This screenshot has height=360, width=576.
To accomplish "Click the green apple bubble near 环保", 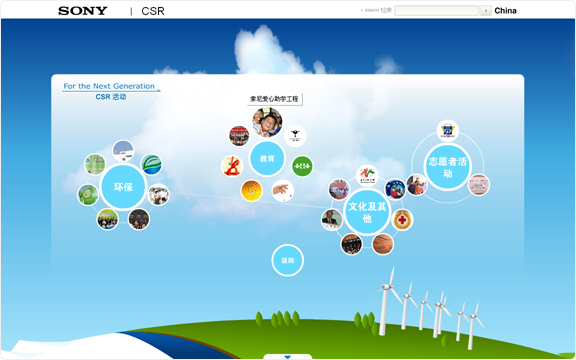I will pyautogui.click(x=88, y=195).
